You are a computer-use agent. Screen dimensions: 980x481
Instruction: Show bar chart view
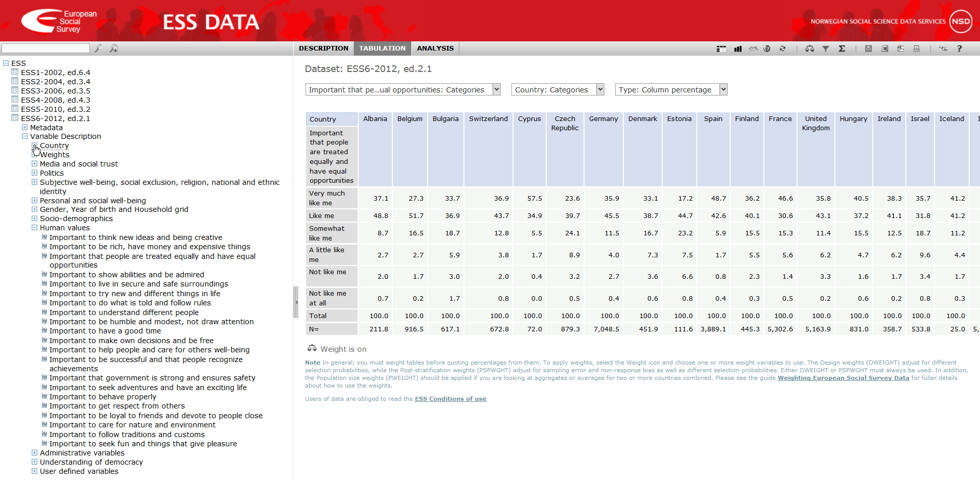(738, 49)
